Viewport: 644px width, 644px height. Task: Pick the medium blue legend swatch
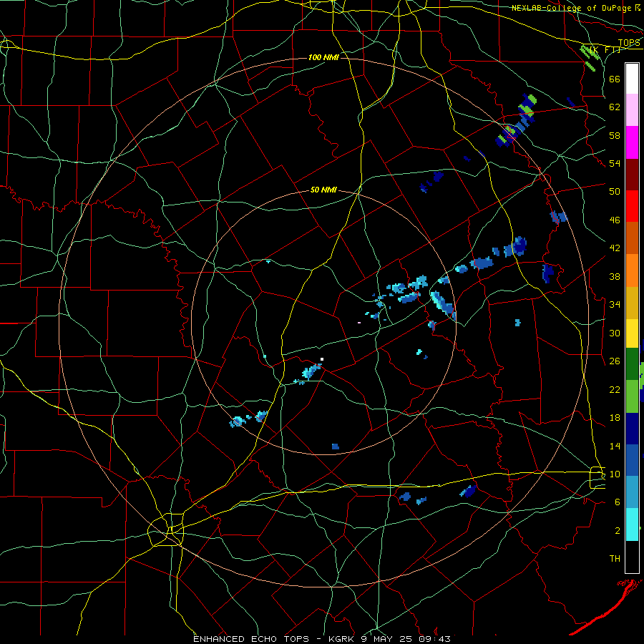click(x=632, y=460)
